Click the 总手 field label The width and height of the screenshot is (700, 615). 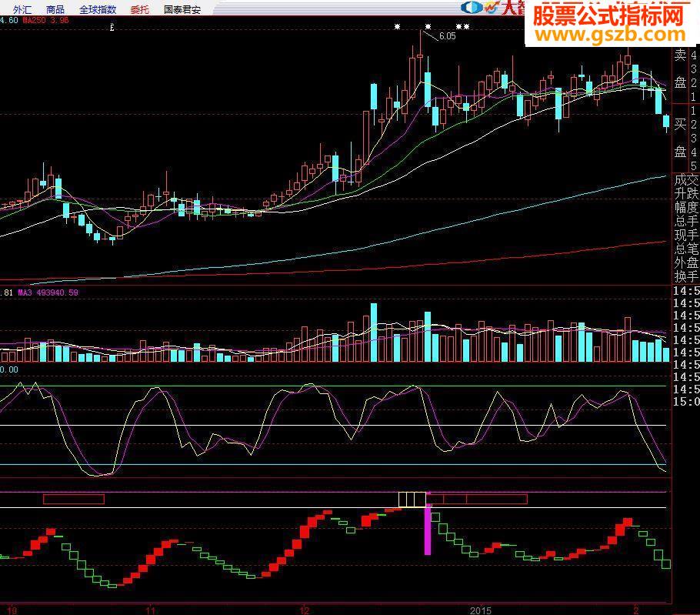(686, 221)
